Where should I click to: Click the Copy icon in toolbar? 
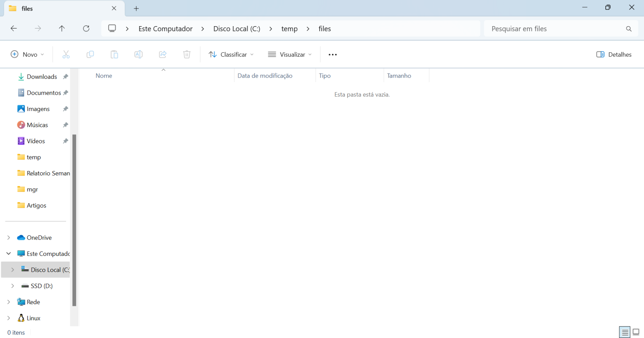(90, 54)
